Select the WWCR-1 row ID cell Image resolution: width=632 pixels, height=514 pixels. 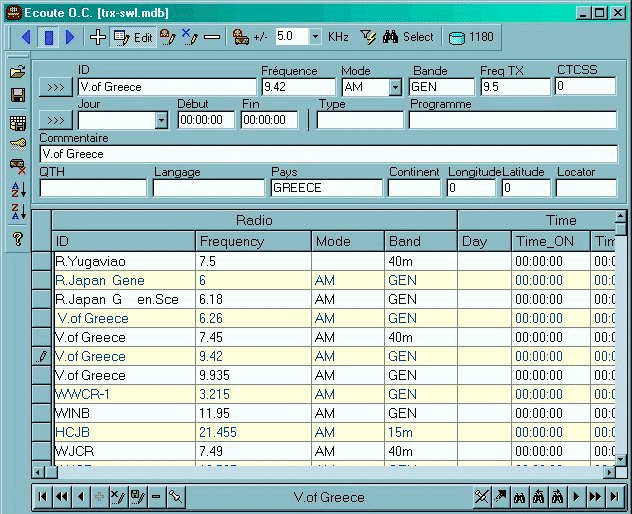click(124, 394)
